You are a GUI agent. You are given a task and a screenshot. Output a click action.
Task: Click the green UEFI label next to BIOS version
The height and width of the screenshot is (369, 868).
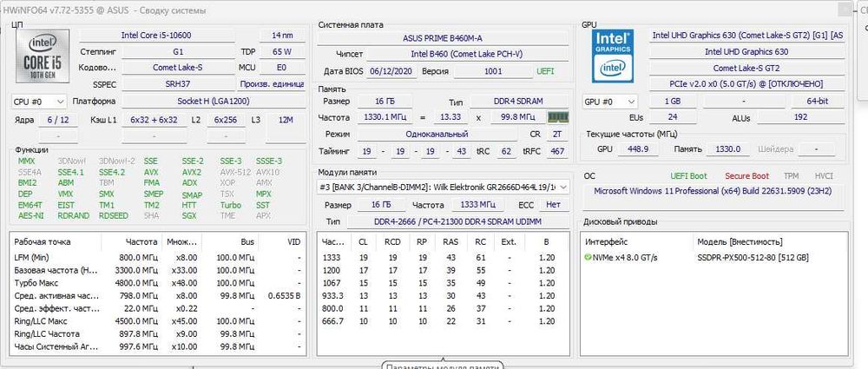[545, 71]
